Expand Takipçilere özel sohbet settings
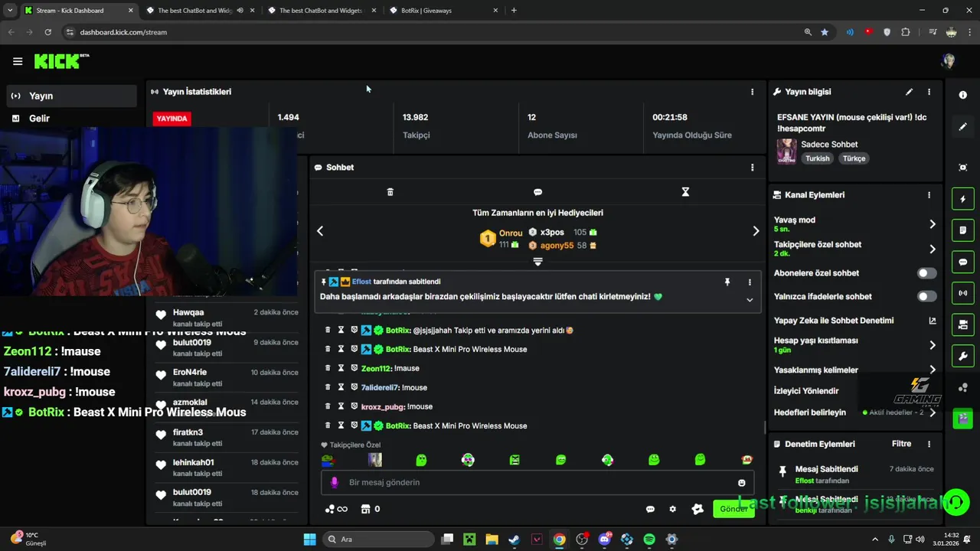This screenshot has width=980, height=551. [932, 249]
